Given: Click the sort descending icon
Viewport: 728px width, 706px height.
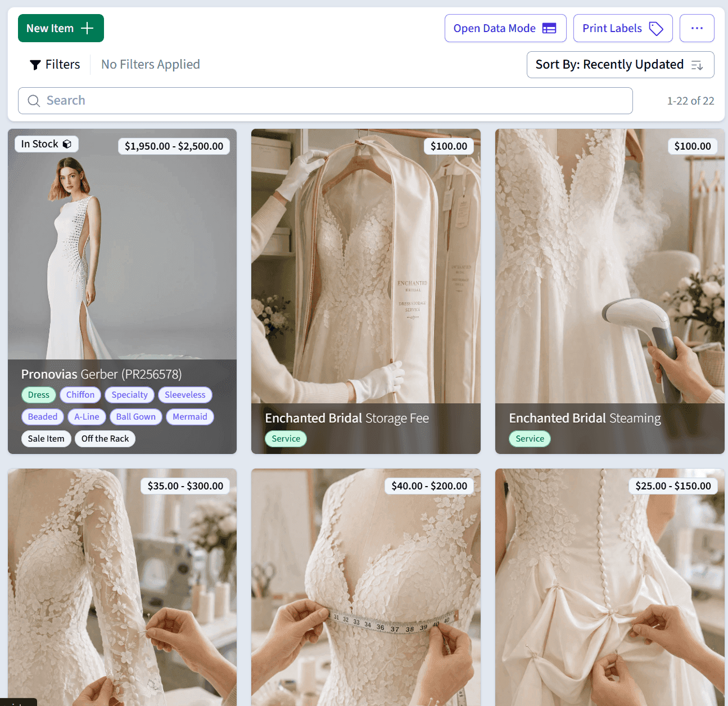Looking at the screenshot, I should click(x=697, y=65).
